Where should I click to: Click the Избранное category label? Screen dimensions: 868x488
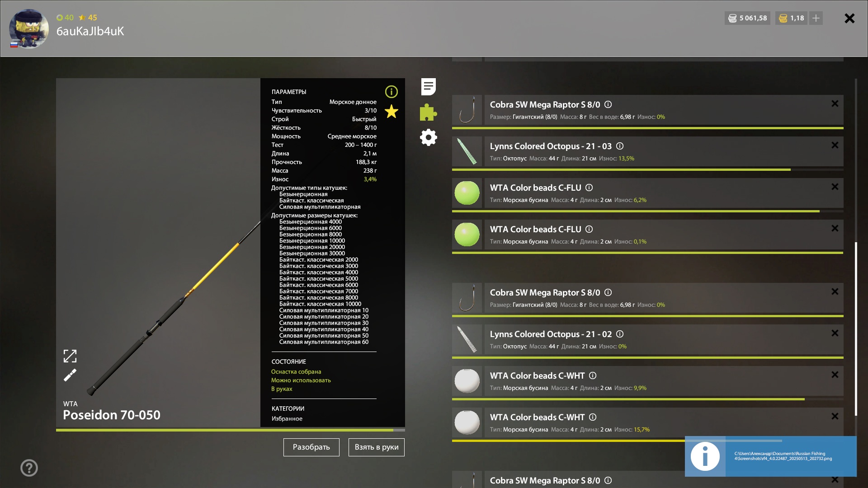[287, 419]
